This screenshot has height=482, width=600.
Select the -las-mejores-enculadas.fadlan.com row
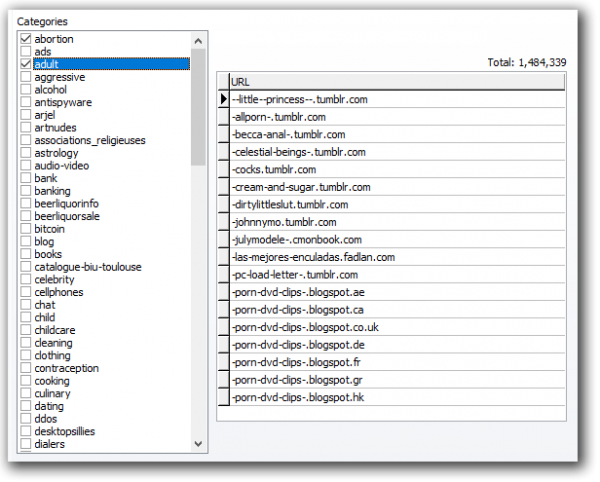pyautogui.click(x=397, y=257)
